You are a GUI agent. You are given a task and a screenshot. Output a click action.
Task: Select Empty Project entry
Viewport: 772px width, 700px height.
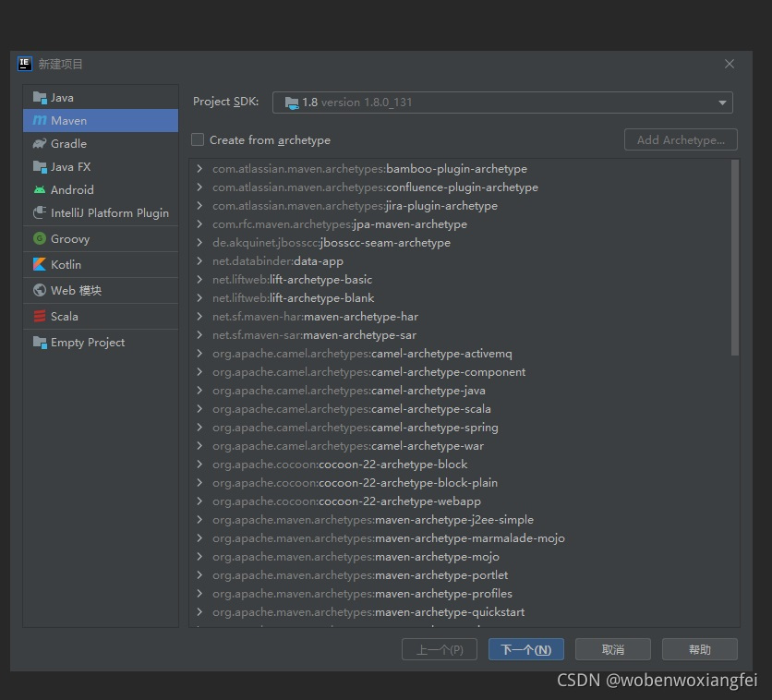[x=101, y=342]
